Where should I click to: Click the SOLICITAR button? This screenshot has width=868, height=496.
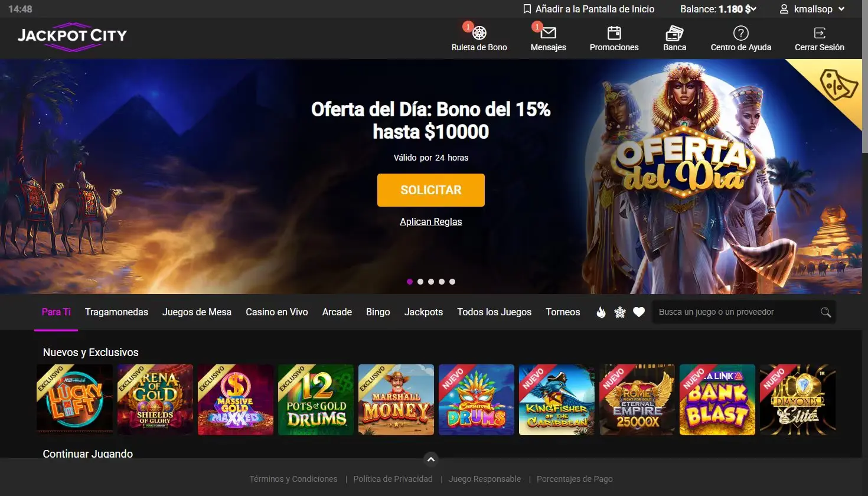431,190
